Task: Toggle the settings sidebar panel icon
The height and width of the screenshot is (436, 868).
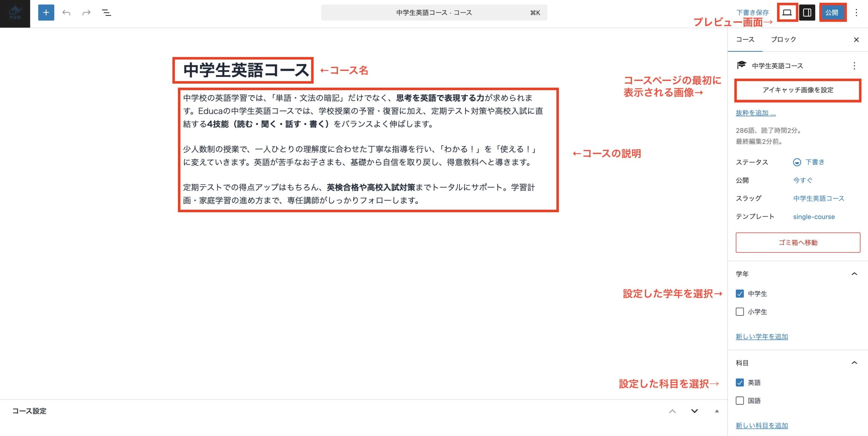Action: (x=807, y=13)
